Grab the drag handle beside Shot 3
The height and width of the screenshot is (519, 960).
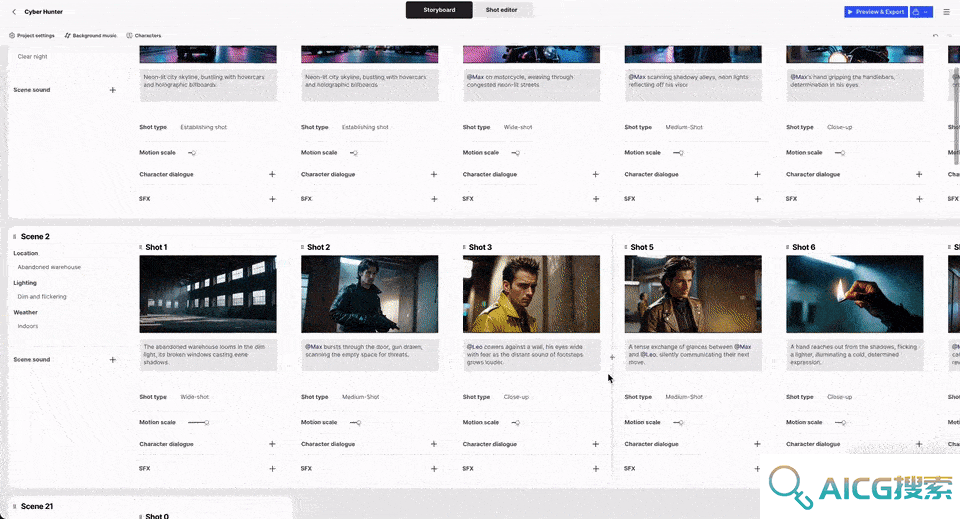[x=464, y=247]
